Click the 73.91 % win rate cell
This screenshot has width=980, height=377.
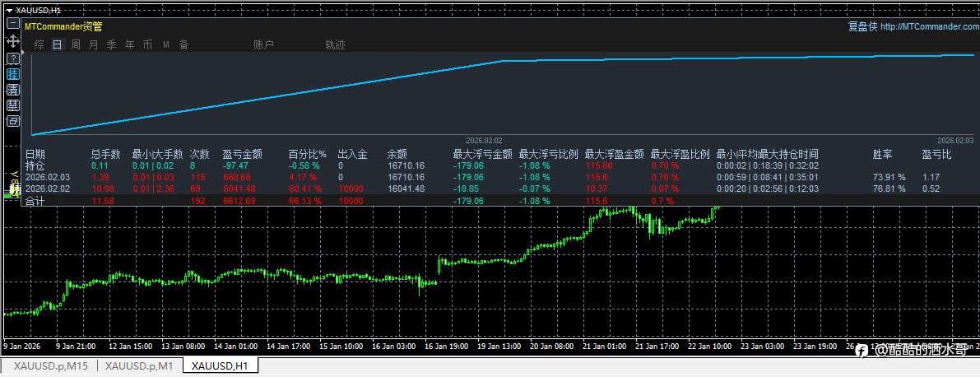point(889,178)
